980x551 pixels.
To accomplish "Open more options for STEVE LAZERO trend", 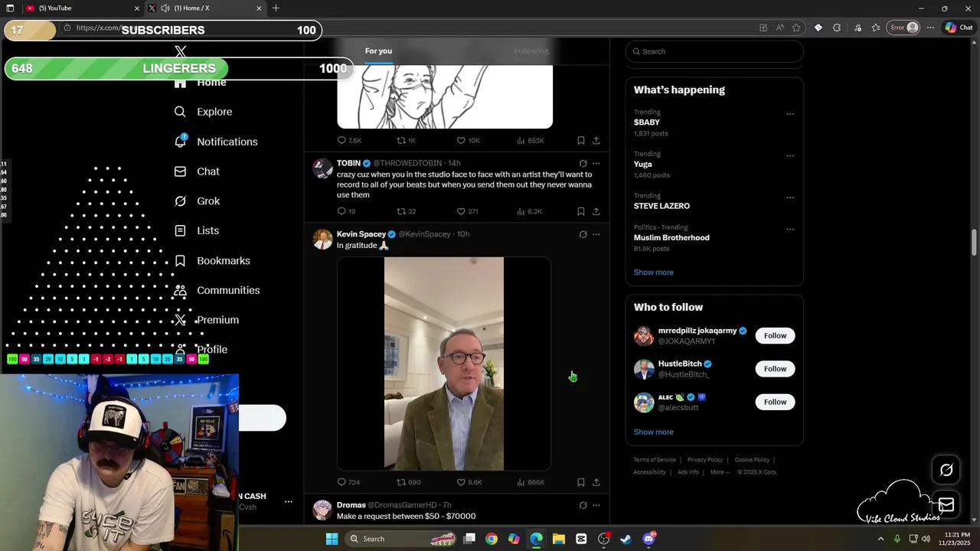I will 790,197.
